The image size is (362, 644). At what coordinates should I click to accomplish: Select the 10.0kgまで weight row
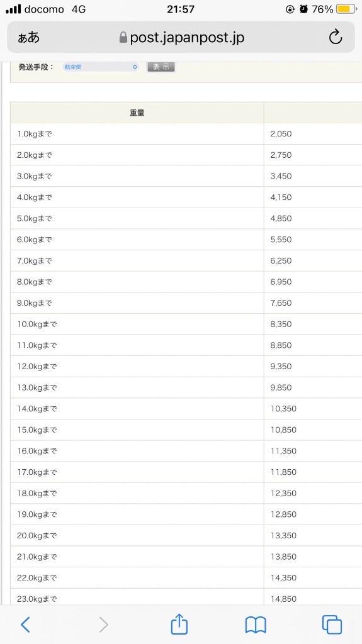[186, 324]
